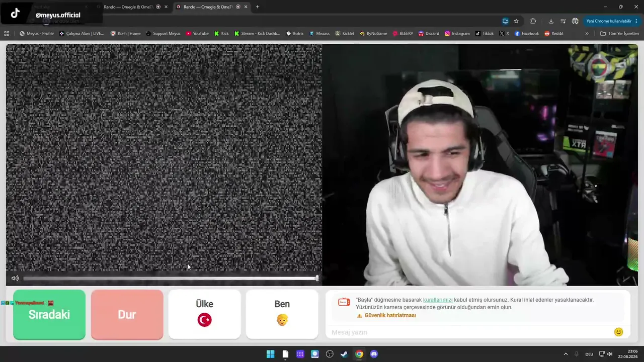644x362 pixels.
Task: Click the install app icon in address bar
Action: [x=505, y=21]
